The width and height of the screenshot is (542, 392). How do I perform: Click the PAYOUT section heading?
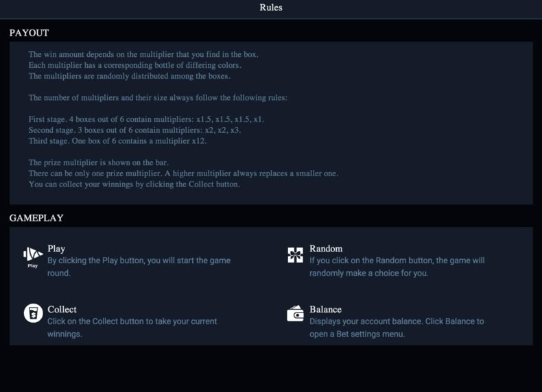click(29, 33)
